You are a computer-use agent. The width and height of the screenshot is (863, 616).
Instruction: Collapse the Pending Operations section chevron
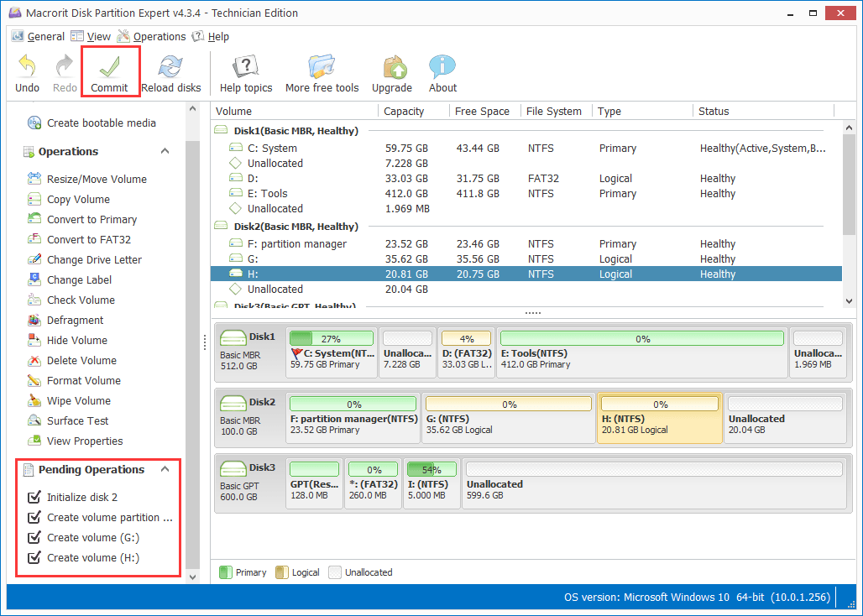coord(165,469)
